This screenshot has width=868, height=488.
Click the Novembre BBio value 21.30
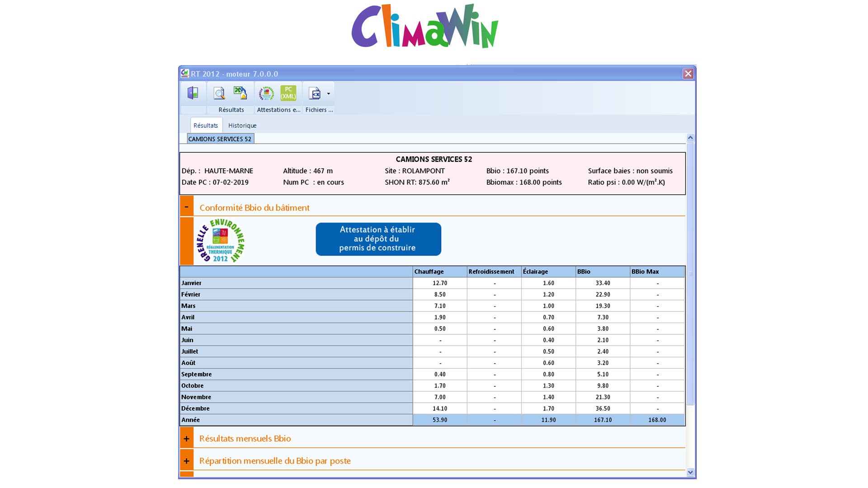pyautogui.click(x=603, y=397)
